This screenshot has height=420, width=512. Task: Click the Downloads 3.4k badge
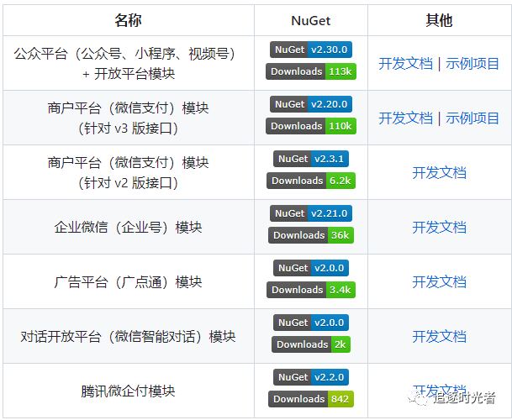(x=311, y=290)
